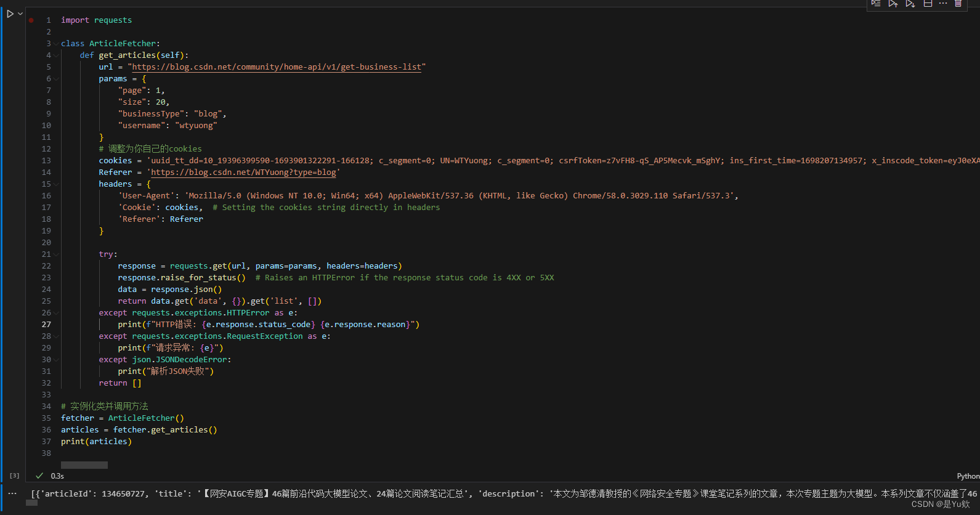Split the cell using toolbar icon

[928, 3]
